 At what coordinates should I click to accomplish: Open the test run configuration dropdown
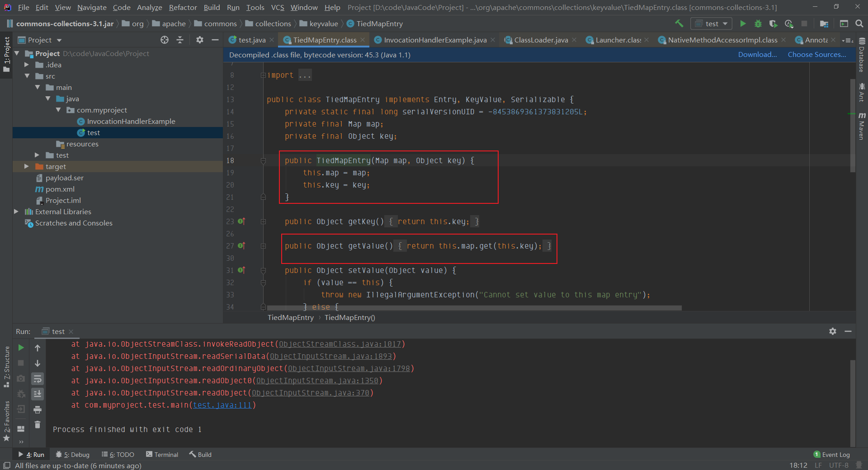711,23
